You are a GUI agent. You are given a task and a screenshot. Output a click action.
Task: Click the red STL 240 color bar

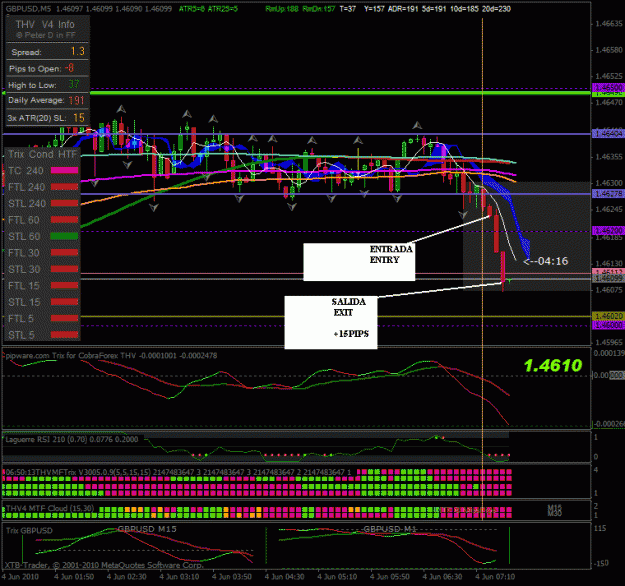coord(64,203)
